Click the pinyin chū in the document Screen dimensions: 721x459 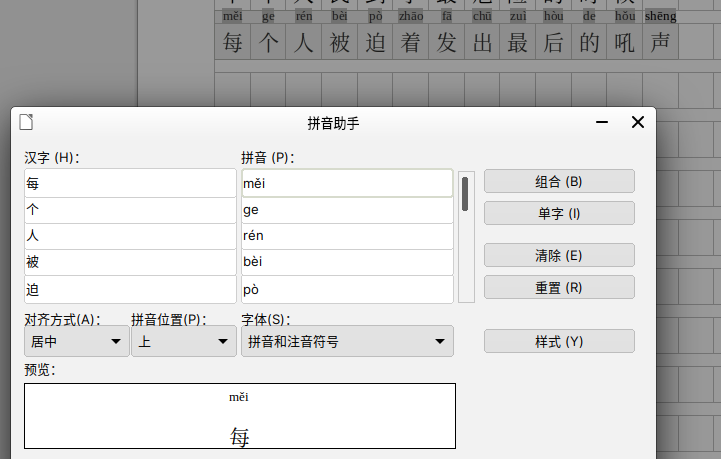click(x=482, y=16)
